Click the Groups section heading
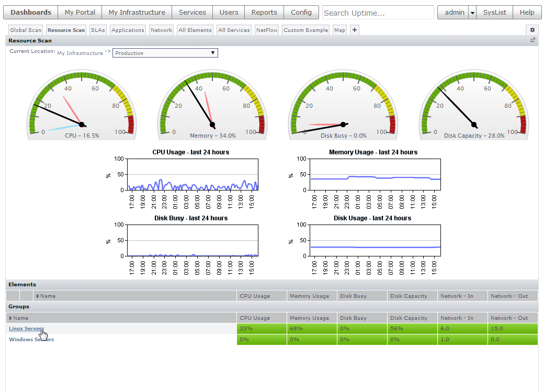The width and height of the screenshot is (544, 392). 19,307
